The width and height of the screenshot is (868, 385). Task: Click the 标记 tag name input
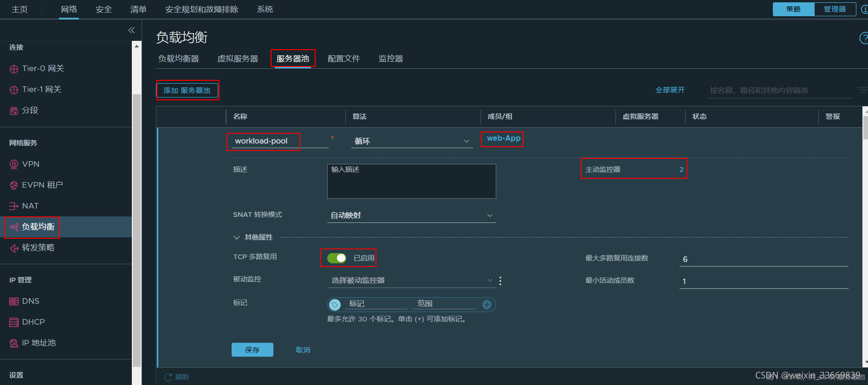click(x=376, y=304)
